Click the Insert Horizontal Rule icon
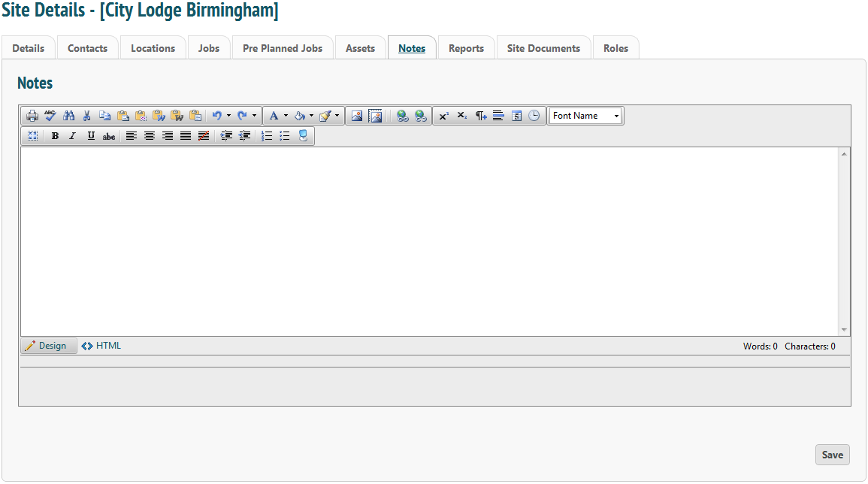Viewport: 868px width, 484px height. pos(498,116)
